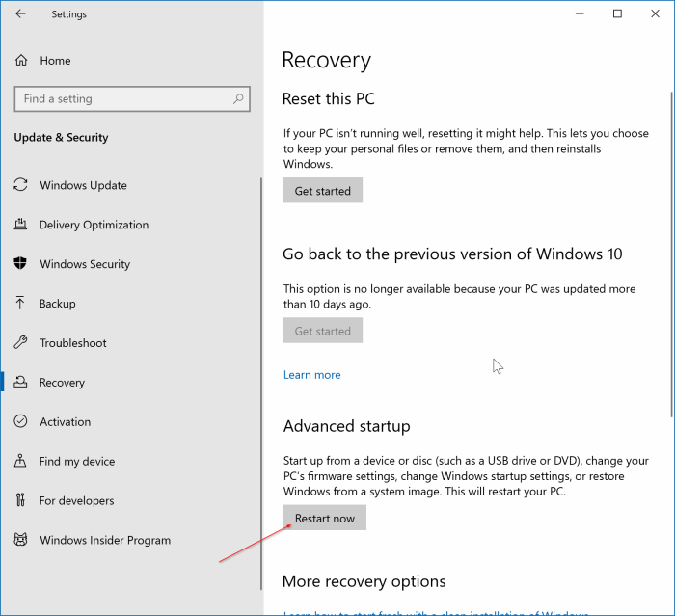Viewport: 675px width, 616px height.
Task: Maximize the Settings window
Action: tap(617, 13)
